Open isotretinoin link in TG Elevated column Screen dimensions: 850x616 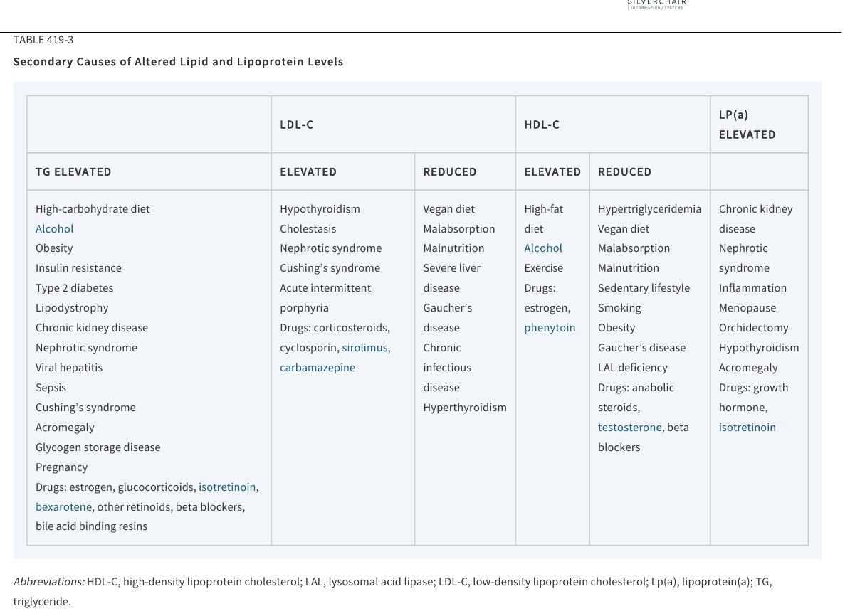pos(227,487)
